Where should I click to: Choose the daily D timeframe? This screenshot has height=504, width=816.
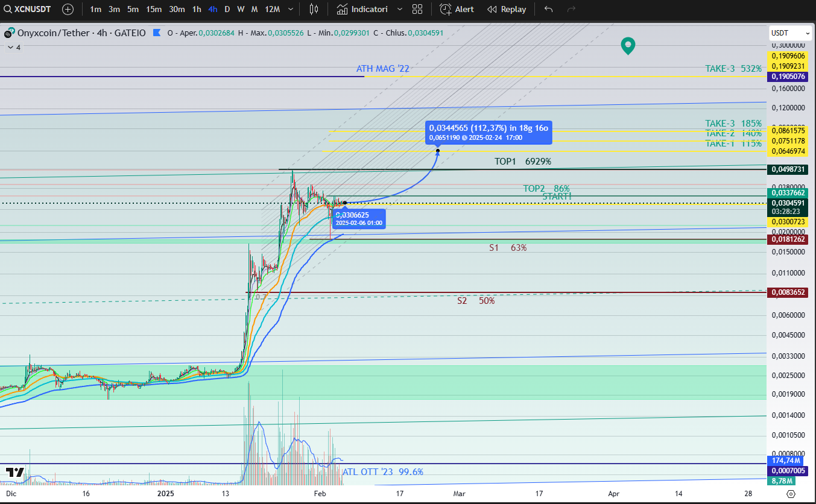(227, 9)
